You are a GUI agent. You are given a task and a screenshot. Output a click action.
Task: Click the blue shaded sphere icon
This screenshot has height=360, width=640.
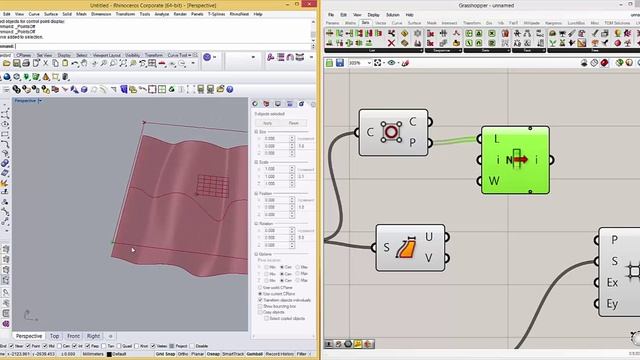point(7,77)
